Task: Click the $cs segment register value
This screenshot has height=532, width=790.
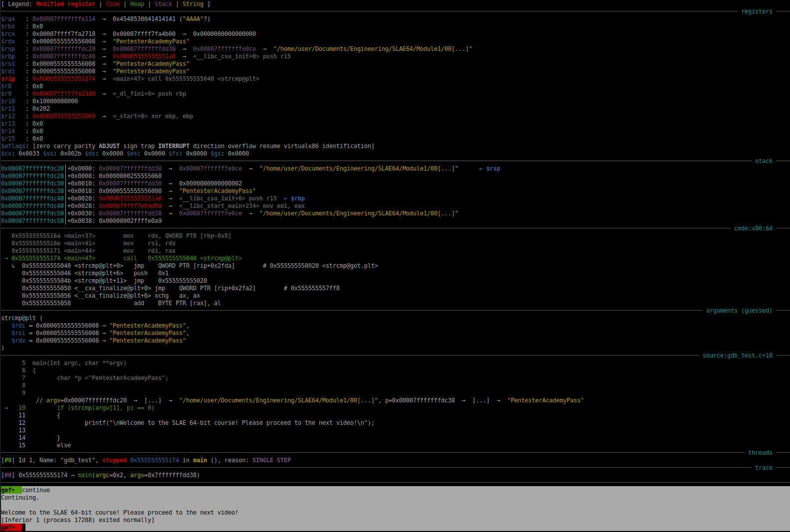Action: tap(29, 154)
